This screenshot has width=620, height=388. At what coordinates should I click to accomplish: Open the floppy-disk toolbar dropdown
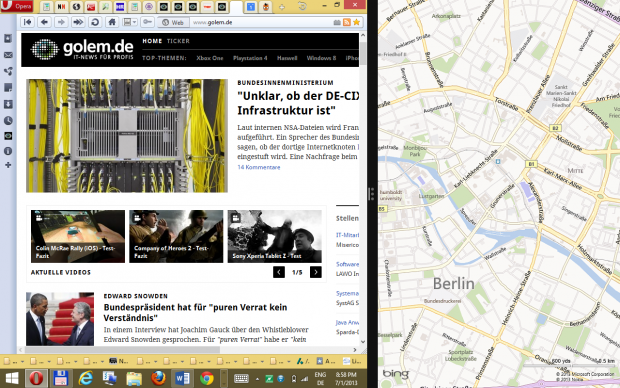pyautogui.click(x=130, y=22)
